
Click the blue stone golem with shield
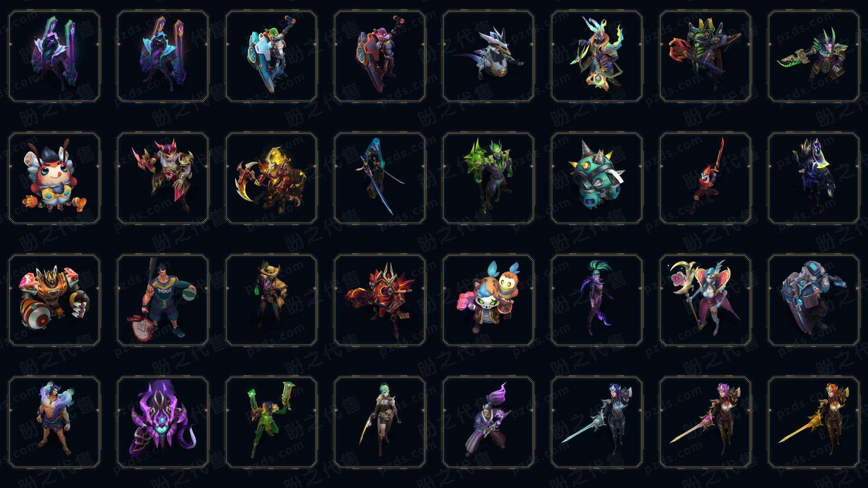[x=814, y=300]
